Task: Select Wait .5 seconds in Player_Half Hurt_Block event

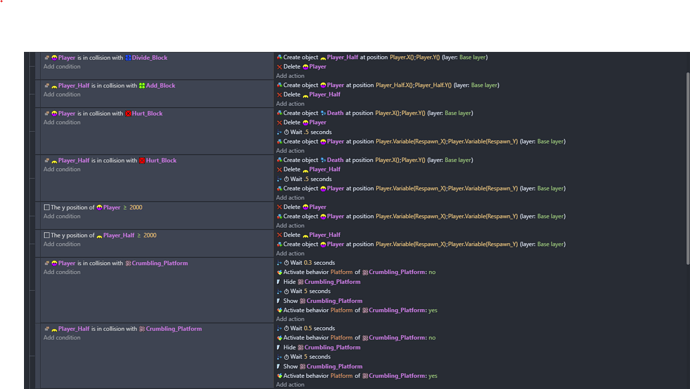Action: point(304,179)
